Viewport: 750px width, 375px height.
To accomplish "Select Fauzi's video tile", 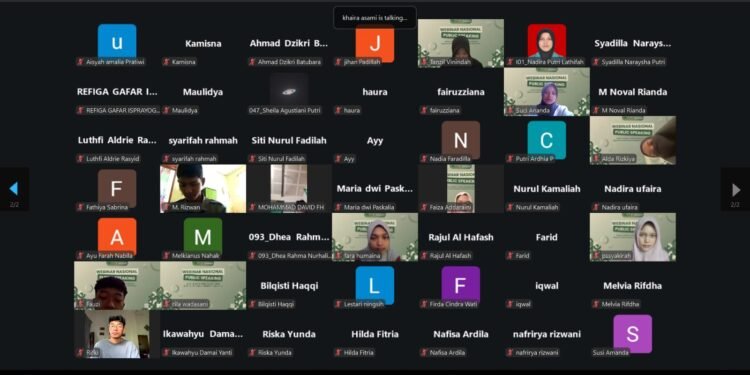I will [x=117, y=286].
